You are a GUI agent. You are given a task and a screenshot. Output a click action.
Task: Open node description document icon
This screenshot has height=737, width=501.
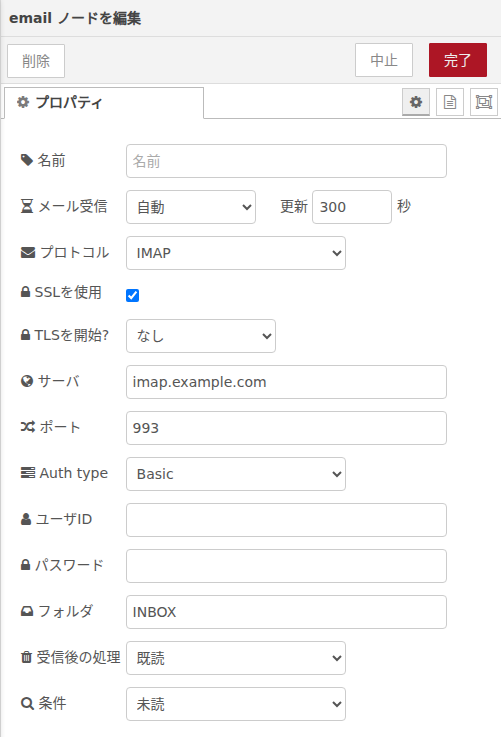pyautogui.click(x=450, y=102)
